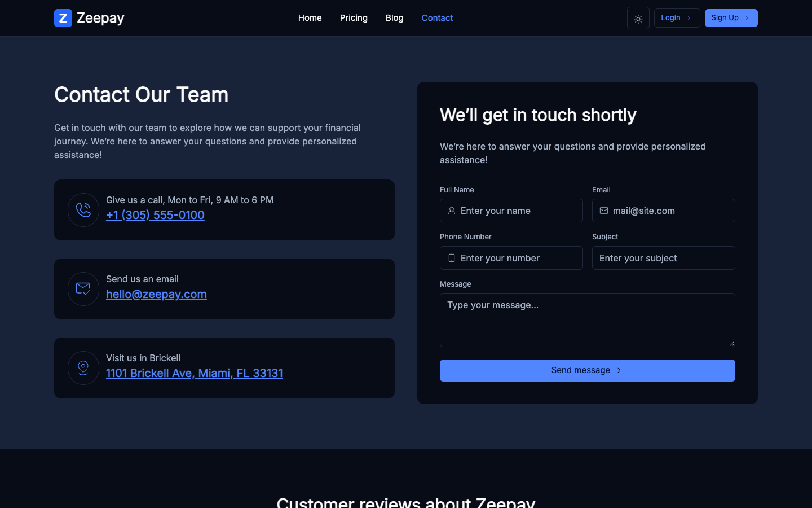Focus the Full Name input field

[511, 211]
